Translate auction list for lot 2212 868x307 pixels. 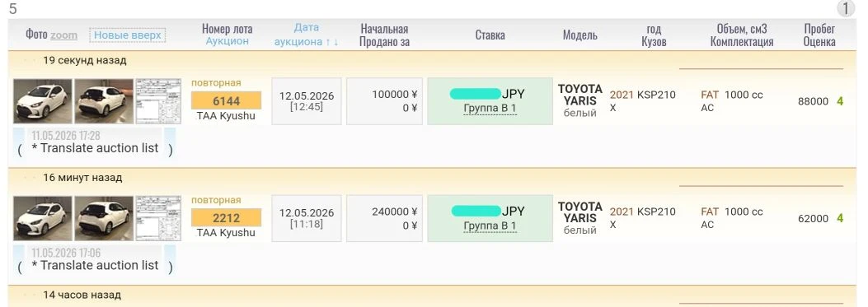(x=96, y=266)
